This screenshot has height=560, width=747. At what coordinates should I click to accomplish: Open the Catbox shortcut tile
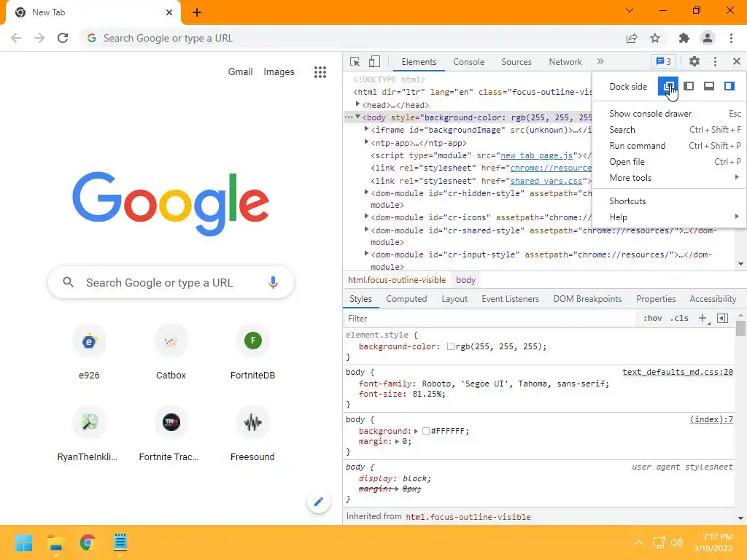coord(171,352)
